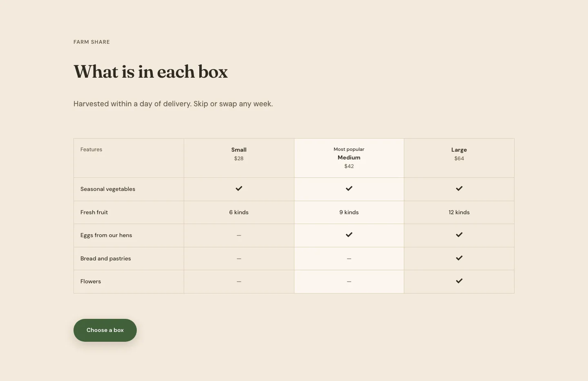Click the dash for Bread under Small
This screenshot has height=381, width=588.
(x=239, y=259)
